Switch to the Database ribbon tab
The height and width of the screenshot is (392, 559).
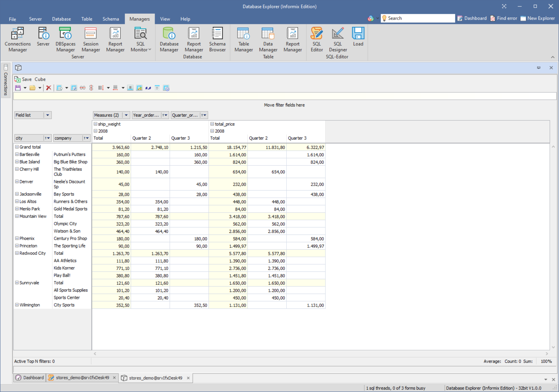[61, 19]
